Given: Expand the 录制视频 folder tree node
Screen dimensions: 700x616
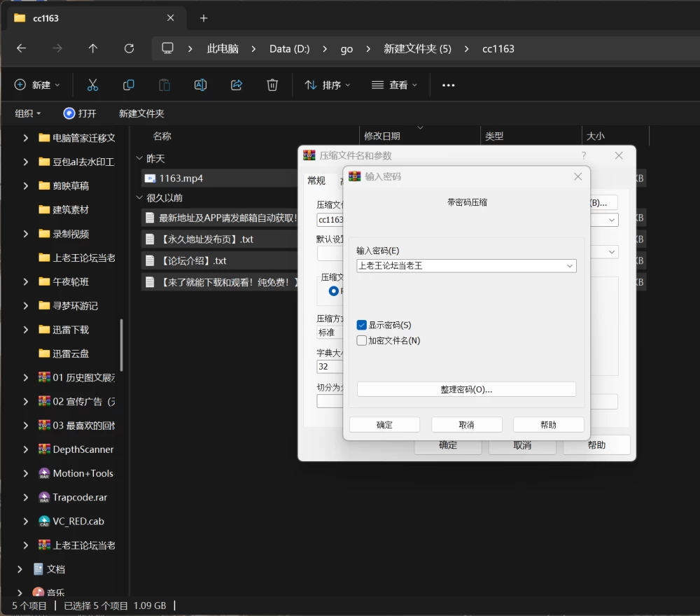Looking at the screenshot, I should [x=25, y=234].
